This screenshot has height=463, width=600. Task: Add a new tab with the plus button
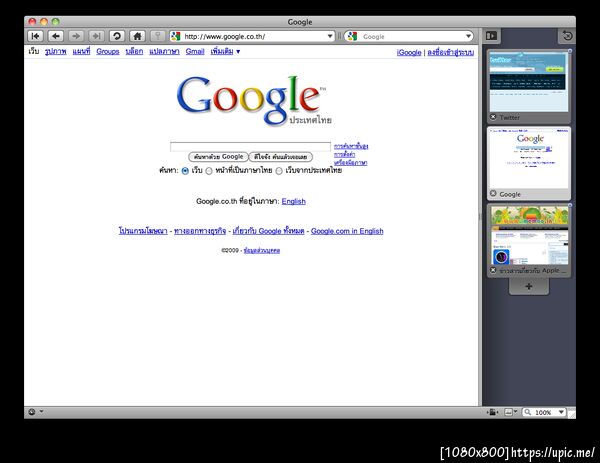pyautogui.click(x=529, y=286)
